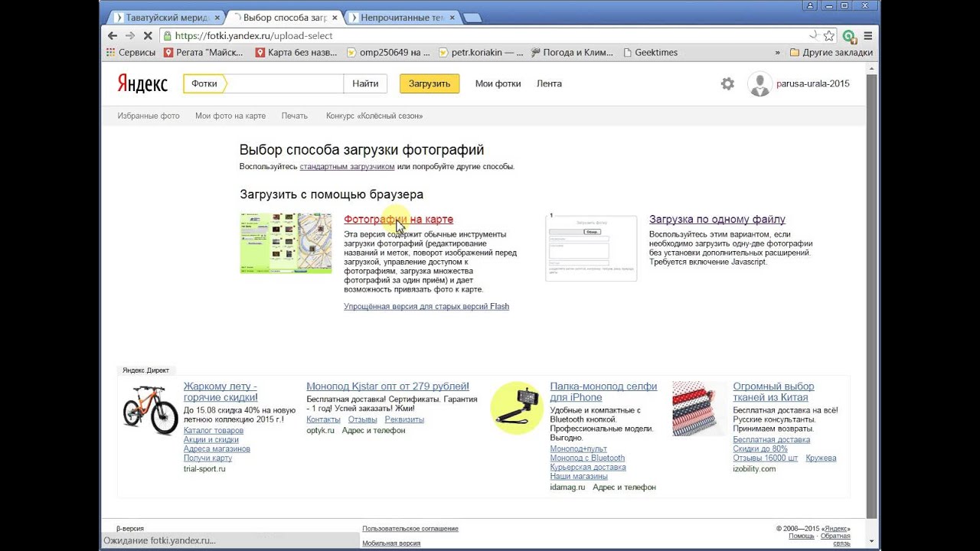
Task: Open Лента feed link
Action: point(549,84)
